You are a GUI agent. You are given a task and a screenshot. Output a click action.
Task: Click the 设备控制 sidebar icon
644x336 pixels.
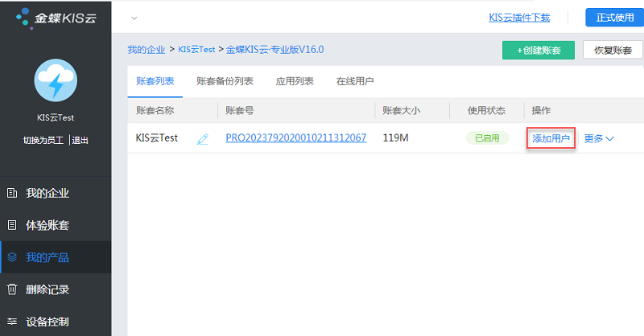[12, 322]
